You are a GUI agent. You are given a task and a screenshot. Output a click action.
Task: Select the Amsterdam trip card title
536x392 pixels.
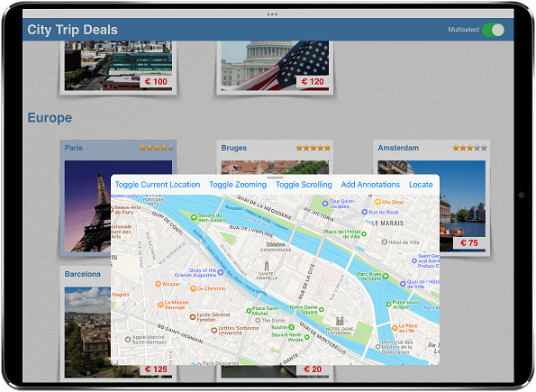pos(398,148)
